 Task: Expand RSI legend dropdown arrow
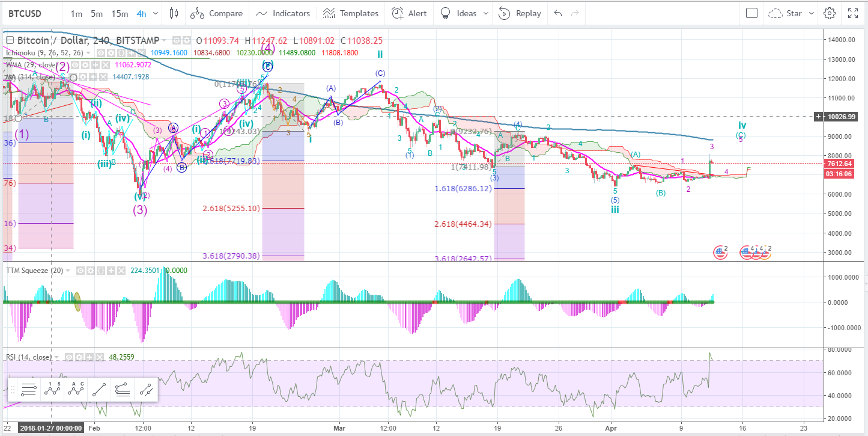point(56,357)
